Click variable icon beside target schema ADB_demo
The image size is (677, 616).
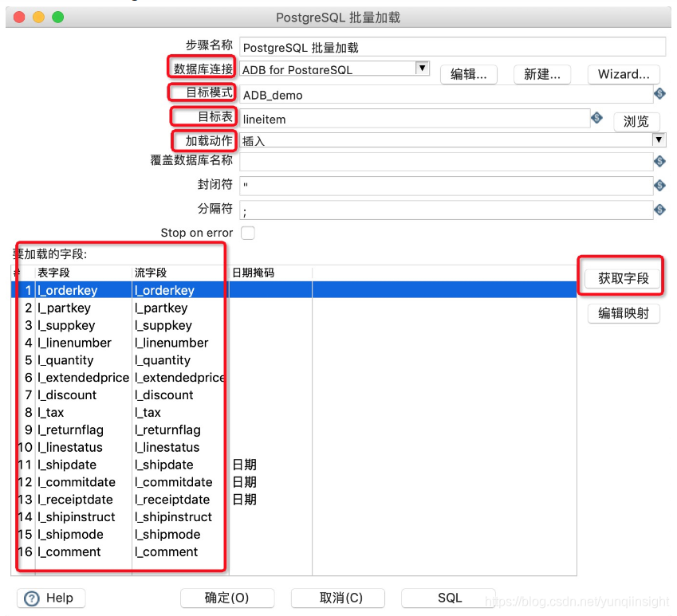tap(659, 93)
